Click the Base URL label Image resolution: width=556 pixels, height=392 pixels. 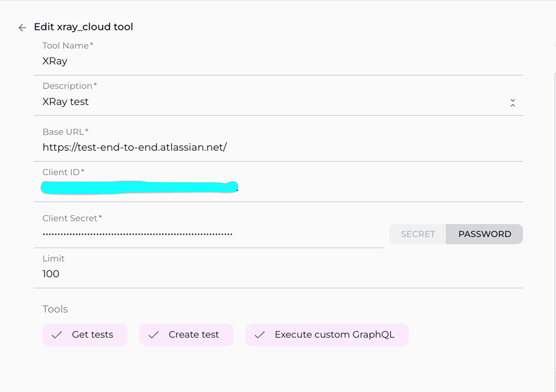click(65, 132)
